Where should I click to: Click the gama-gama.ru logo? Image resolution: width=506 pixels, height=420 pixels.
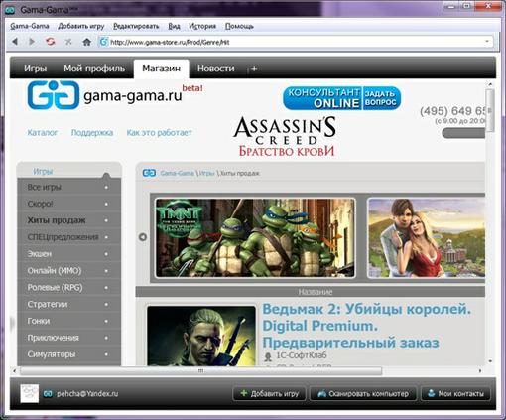click(x=114, y=95)
